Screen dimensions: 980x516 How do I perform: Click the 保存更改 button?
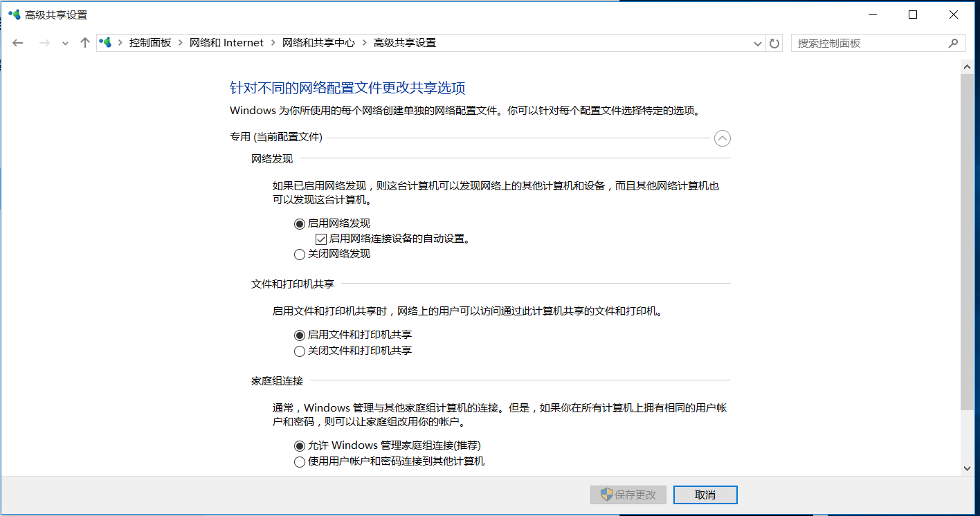pos(628,495)
